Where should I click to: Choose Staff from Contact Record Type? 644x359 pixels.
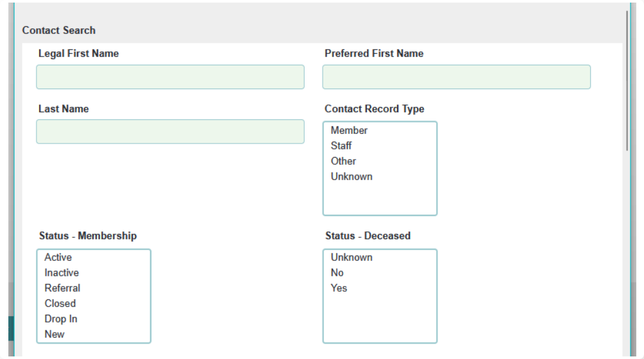coord(341,146)
